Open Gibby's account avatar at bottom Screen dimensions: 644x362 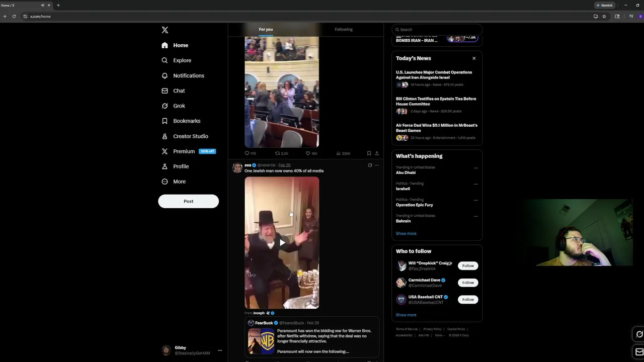click(166, 350)
